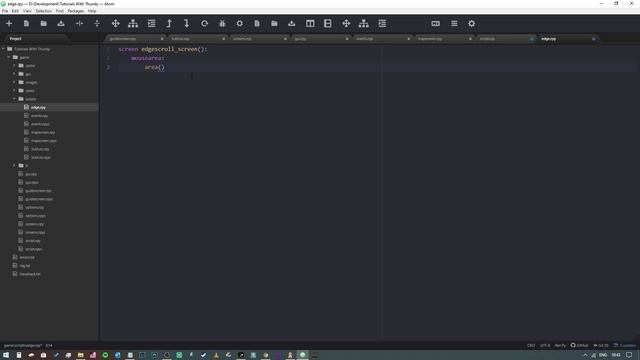Screen dimensions: 640x360
Task: Collapse the game folder in the tree
Action: 9,57
